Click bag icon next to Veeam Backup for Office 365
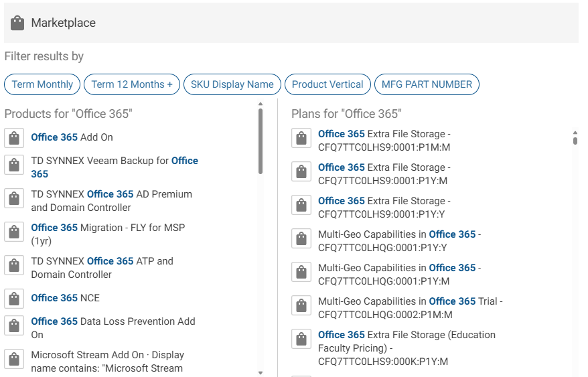The image size is (588, 377). click(14, 165)
